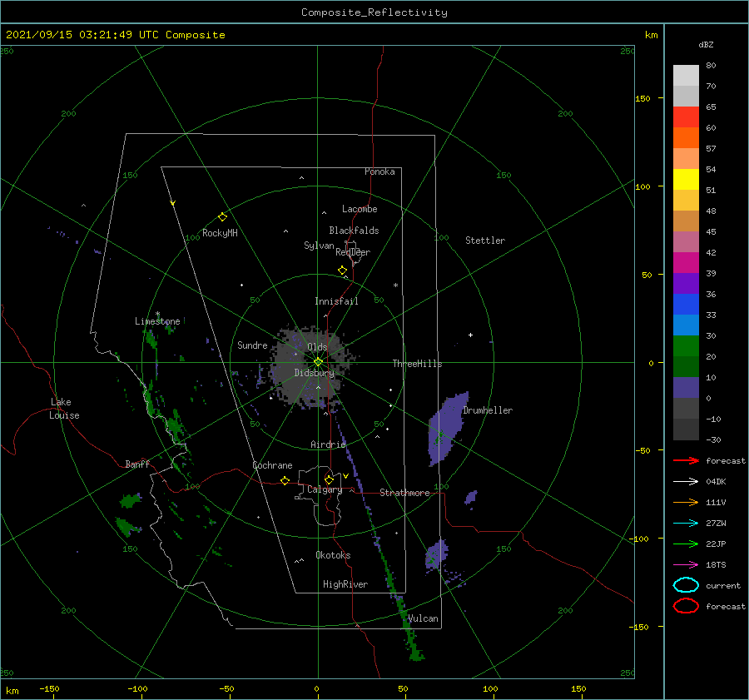The height and width of the screenshot is (700, 749).
Task: Click the Limestone label
Action: (157, 321)
